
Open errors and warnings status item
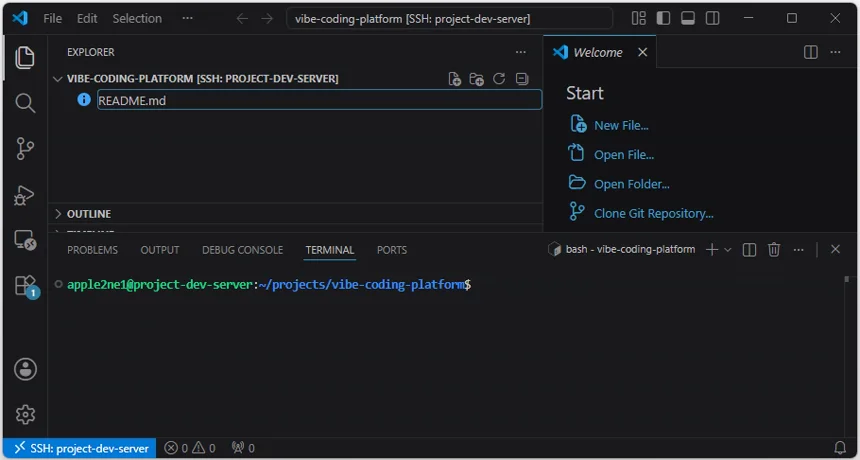click(190, 448)
